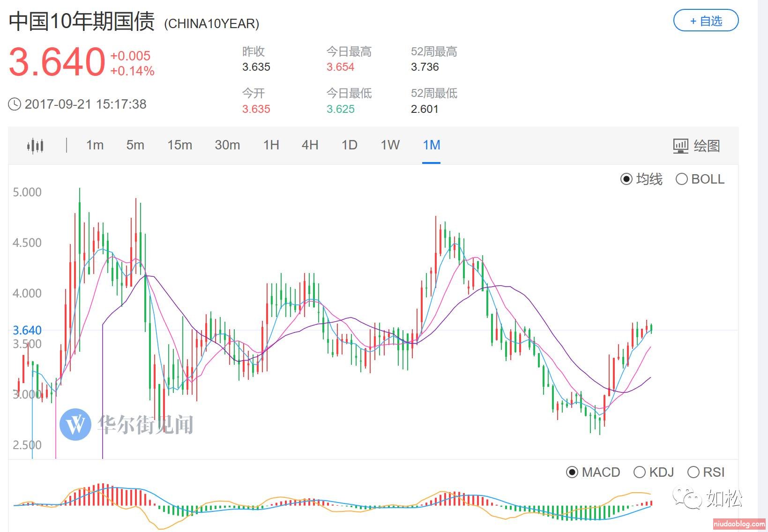
Task: Click the clock icon beside the timestamp
Action: click(15, 104)
